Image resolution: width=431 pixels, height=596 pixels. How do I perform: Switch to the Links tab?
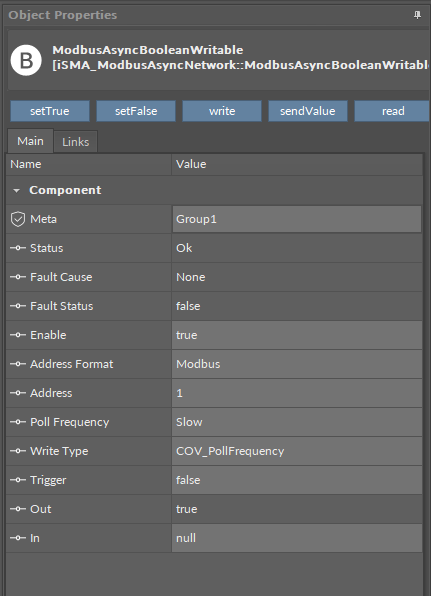(76, 142)
